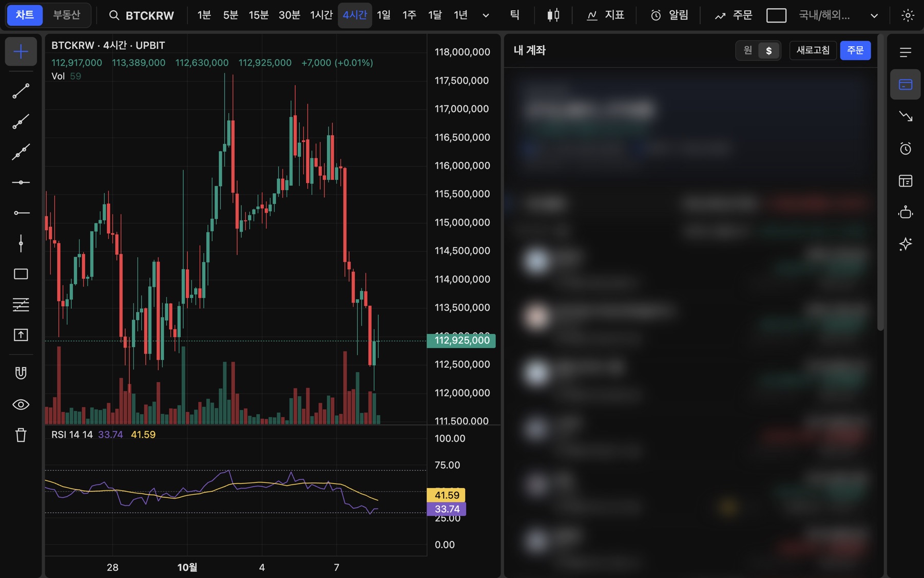Select the extended line drawing tool
This screenshot has height=578, width=924.
point(21,152)
